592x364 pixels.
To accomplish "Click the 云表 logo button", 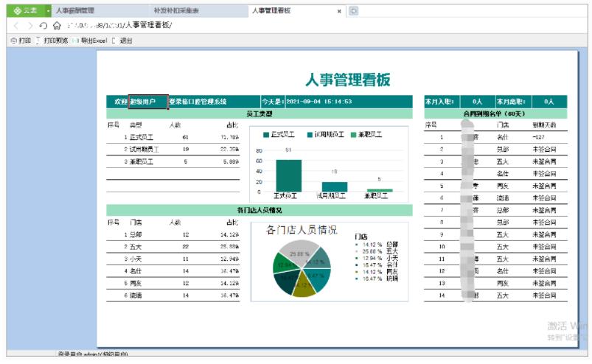I will point(25,10).
